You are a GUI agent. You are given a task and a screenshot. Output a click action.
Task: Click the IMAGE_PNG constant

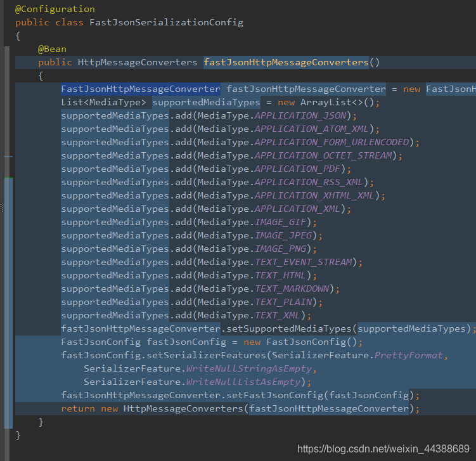point(281,249)
